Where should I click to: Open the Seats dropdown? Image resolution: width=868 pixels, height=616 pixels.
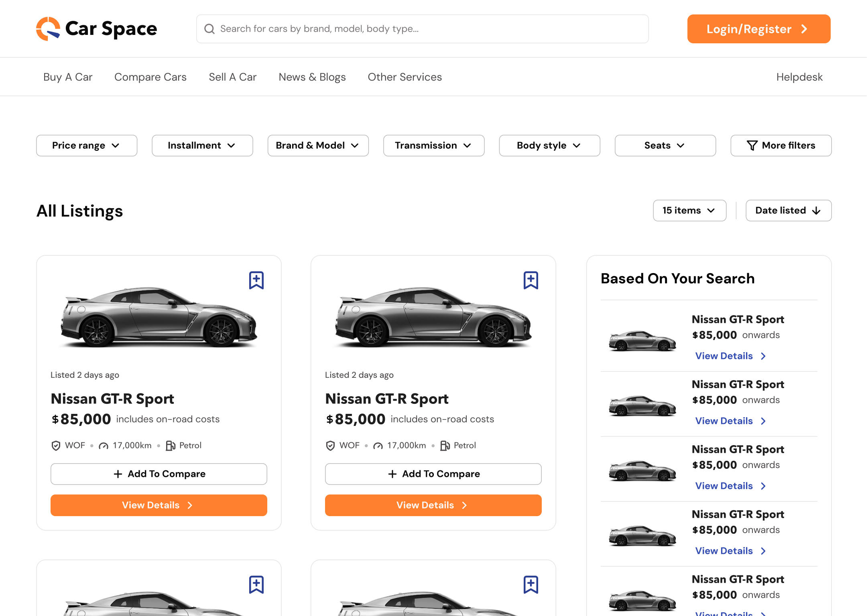point(665,146)
